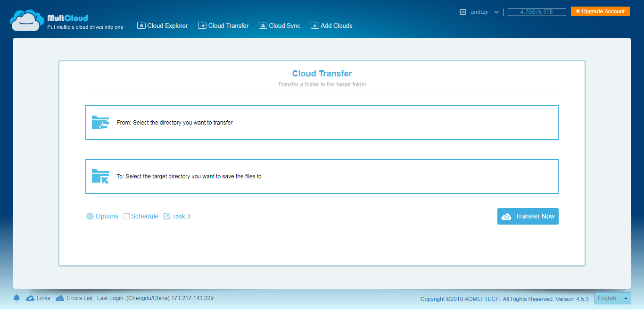Click the 4.7GB/6.5TB storage usage bar
Viewport: 644px width, 310px height.
[x=537, y=12]
